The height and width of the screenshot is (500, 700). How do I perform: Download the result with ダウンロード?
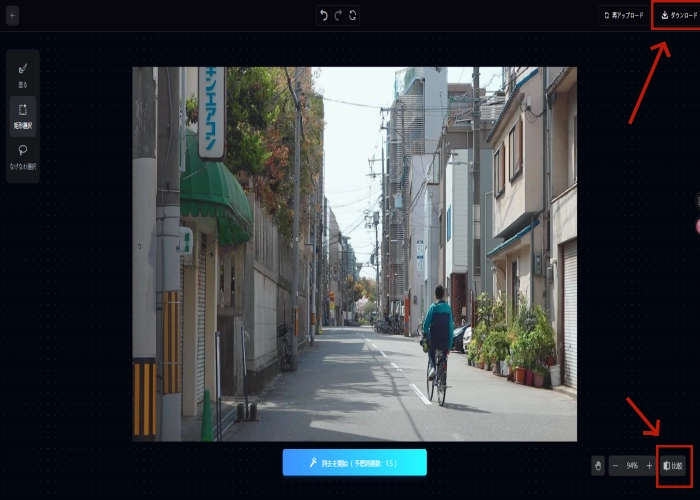click(x=679, y=16)
